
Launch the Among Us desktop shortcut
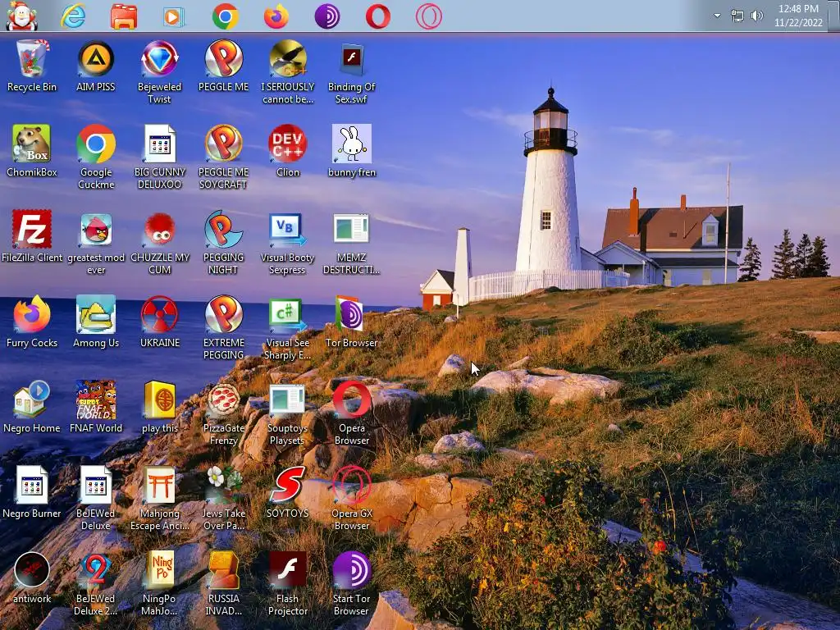tap(96, 322)
